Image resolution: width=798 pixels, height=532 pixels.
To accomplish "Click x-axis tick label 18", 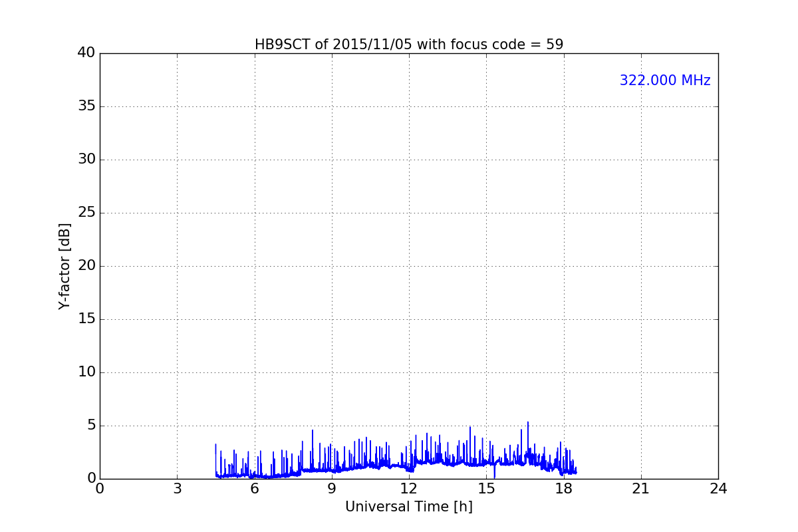I will coord(564,489).
